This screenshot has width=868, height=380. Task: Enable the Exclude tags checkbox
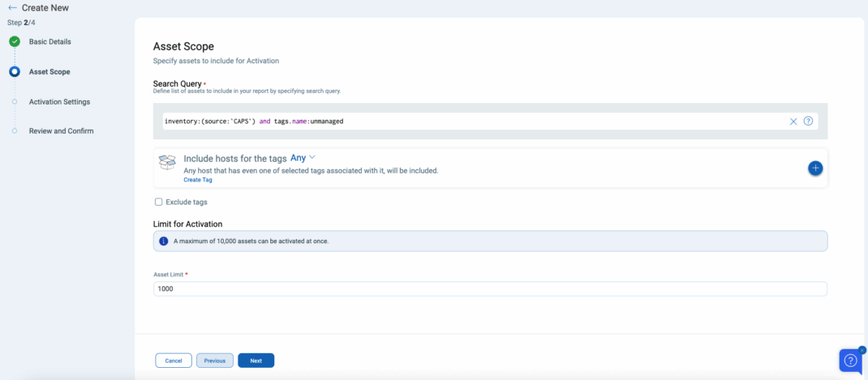158,202
